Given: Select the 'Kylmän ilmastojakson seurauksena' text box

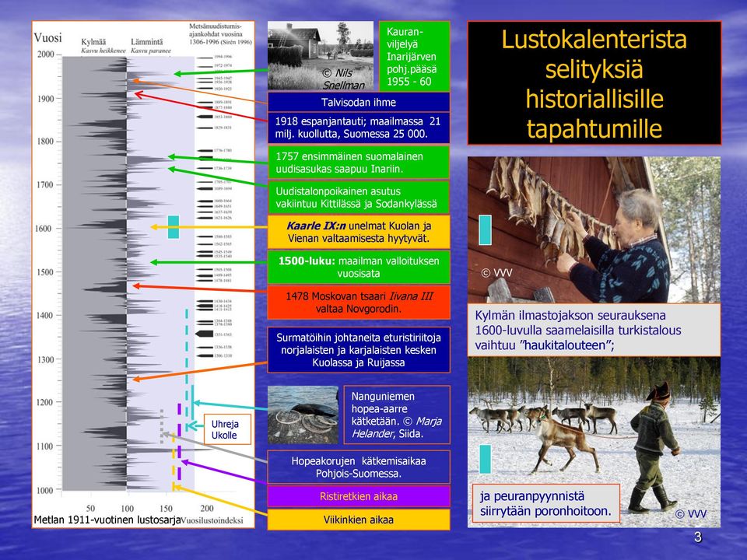Looking at the screenshot, I should 594,330.
